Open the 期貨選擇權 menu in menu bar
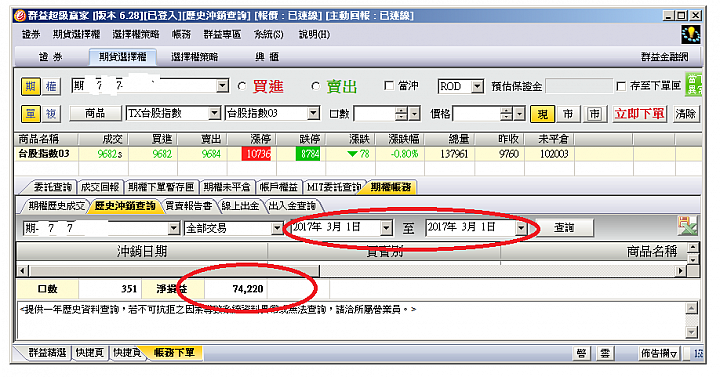The image size is (720, 377). click(76, 34)
